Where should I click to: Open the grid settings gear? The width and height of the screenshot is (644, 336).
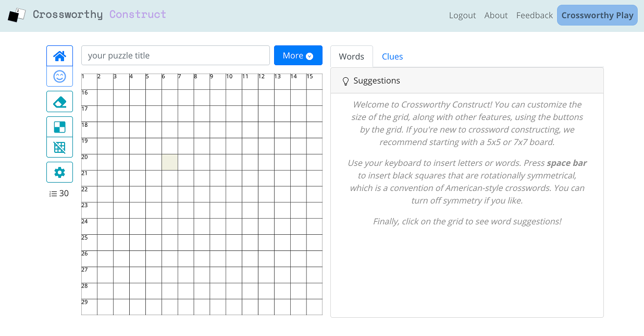pos(59,172)
